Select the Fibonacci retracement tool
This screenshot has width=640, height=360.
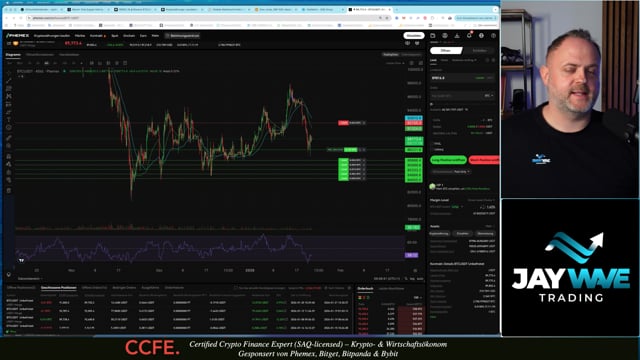tap(9, 89)
